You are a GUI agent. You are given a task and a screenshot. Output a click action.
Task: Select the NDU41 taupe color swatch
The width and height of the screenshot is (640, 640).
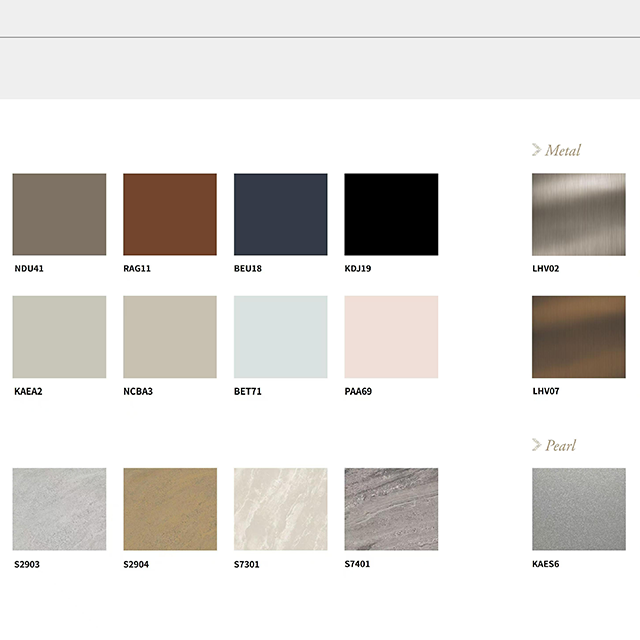(x=59, y=214)
